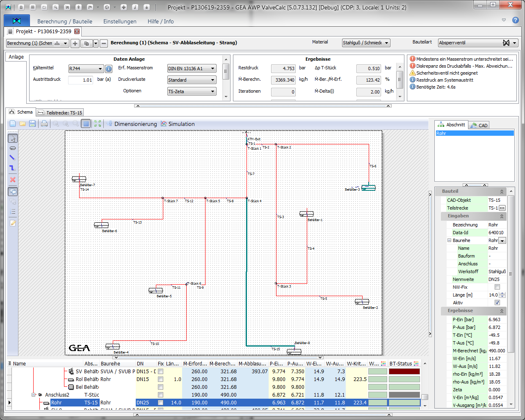Open a schema file with folder icon
Screen dimensions: 525x420
coord(23,124)
